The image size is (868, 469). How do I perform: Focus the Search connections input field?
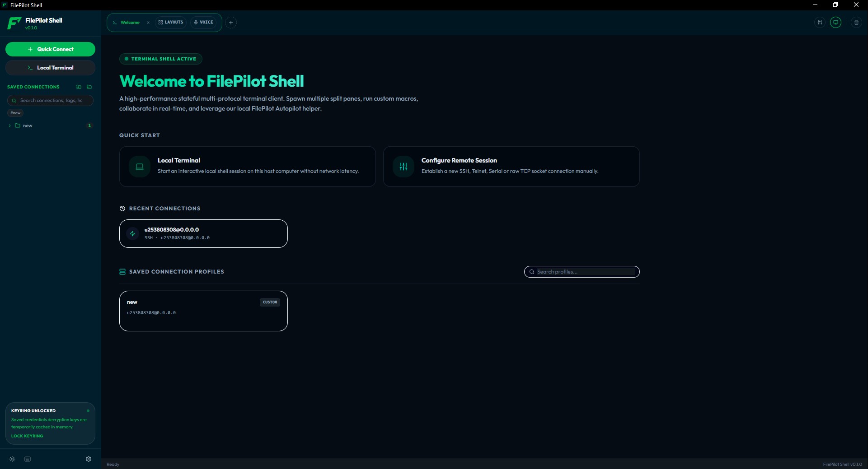pos(50,100)
